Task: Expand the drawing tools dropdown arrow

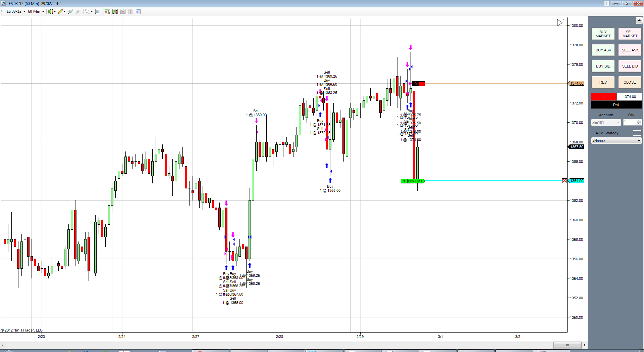Action: (x=64, y=11)
